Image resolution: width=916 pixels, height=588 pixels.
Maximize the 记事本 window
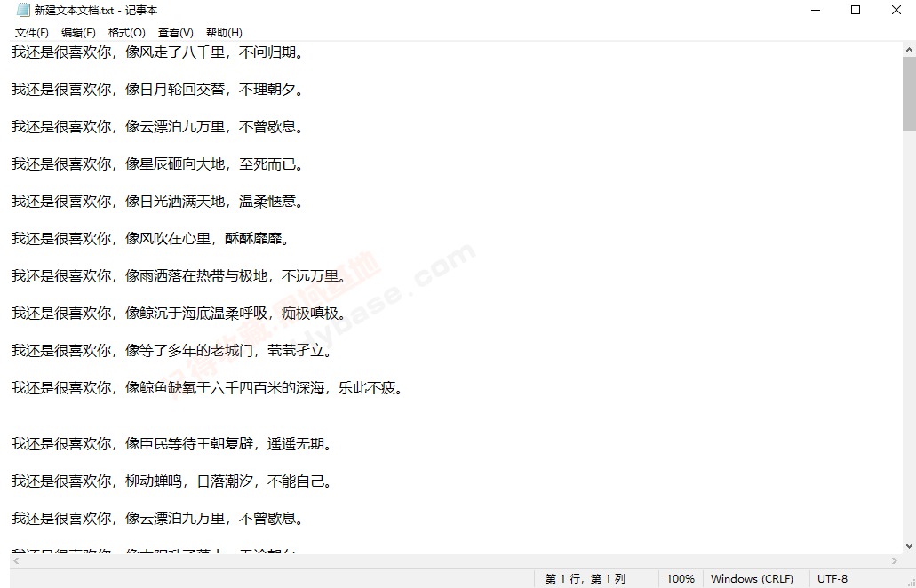856,11
